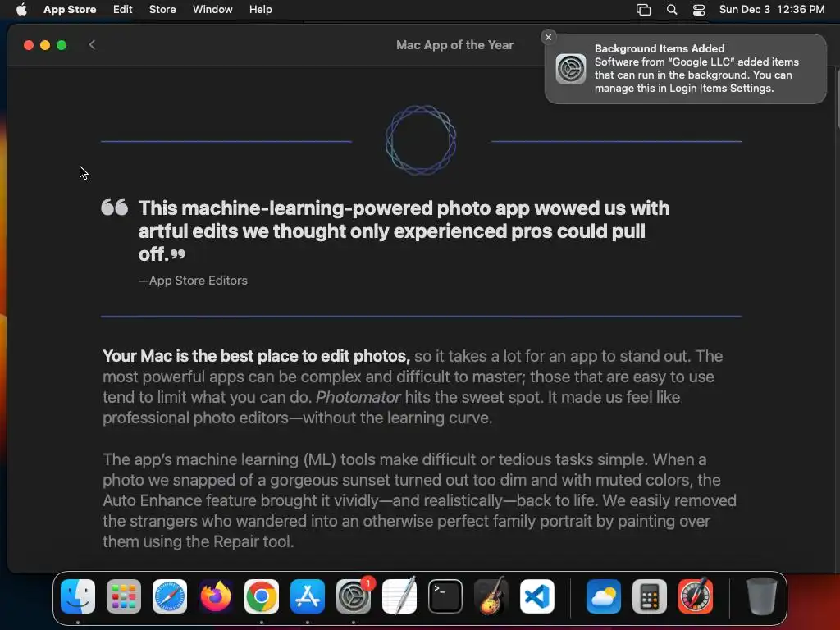Screen dimensions: 840x630
Task: Launch Safari from the Dock
Action: click(170, 596)
